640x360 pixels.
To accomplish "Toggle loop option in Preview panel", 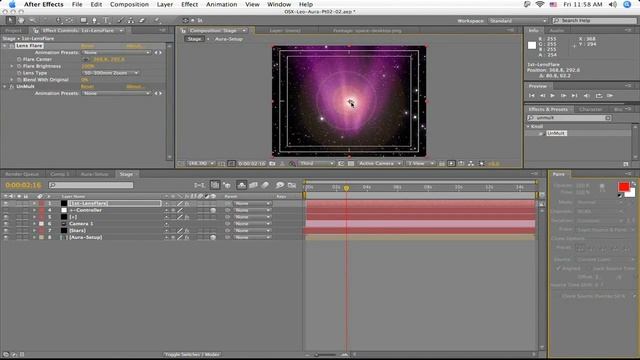I will point(599,96).
